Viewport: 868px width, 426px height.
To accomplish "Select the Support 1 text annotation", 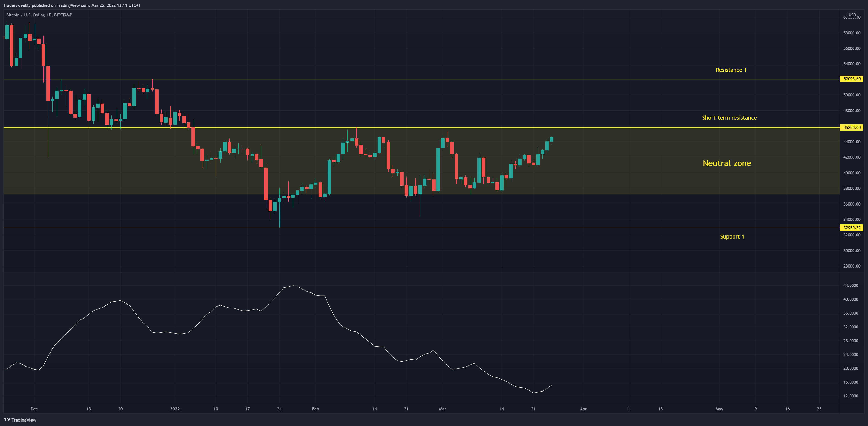I will pos(732,237).
